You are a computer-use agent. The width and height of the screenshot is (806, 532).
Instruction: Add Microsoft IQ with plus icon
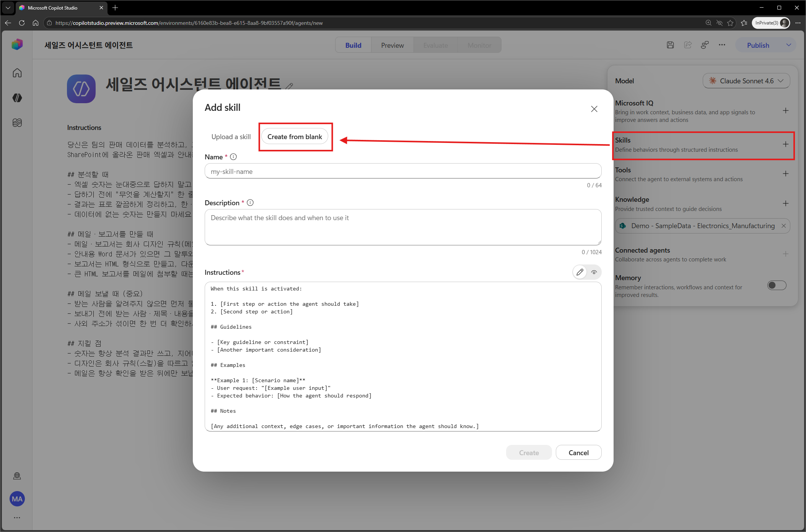pos(786,110)
